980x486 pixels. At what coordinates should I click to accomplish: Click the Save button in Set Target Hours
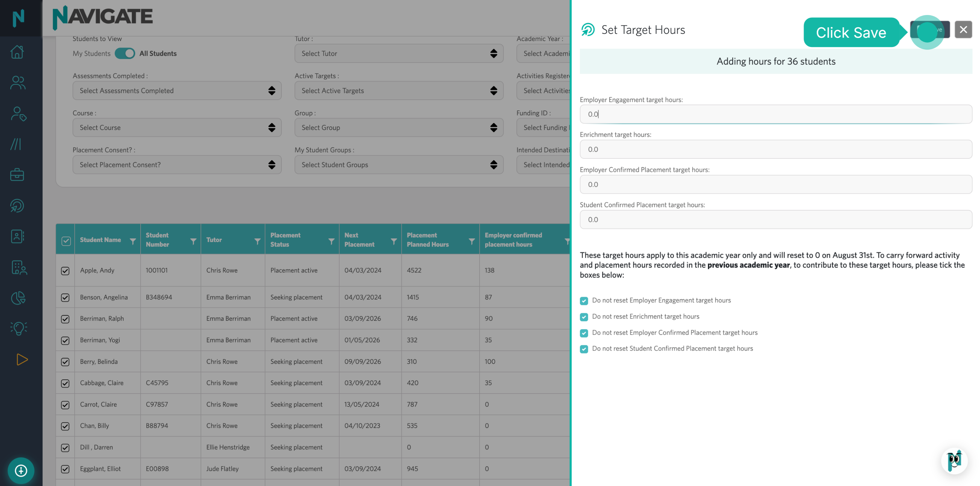coord(930,29)
